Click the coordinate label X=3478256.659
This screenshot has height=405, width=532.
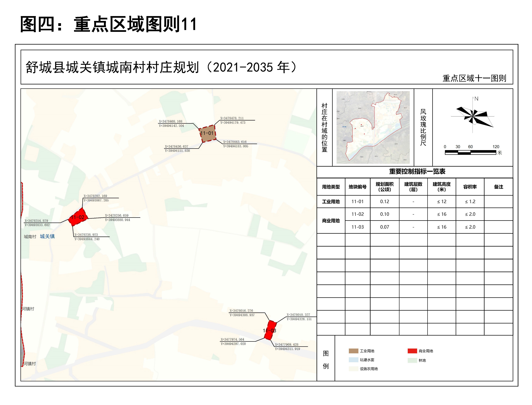(x=117, y=215)
